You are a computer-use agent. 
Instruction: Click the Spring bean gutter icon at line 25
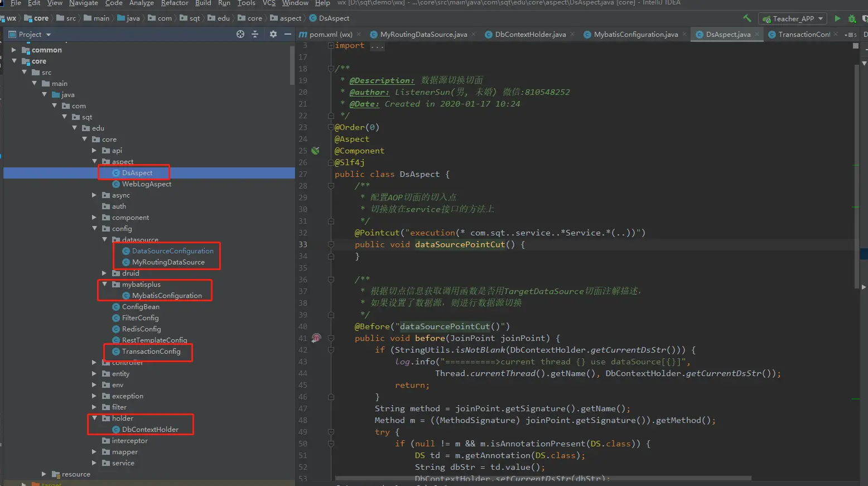click(316, 151)
